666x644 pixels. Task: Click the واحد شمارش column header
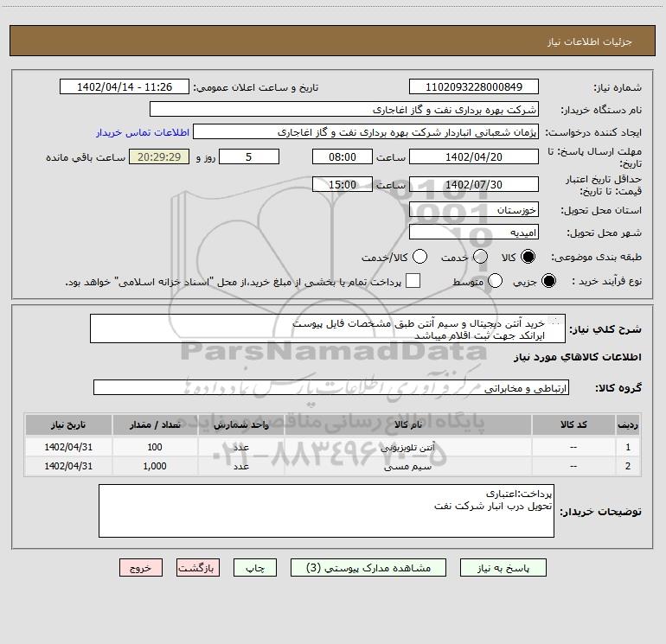tap(240, 424)
